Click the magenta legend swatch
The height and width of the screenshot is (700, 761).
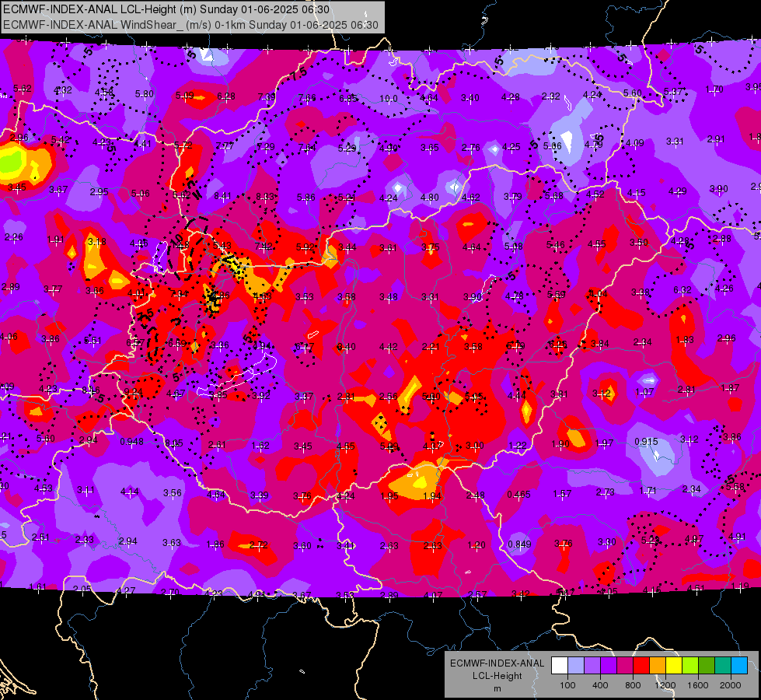(625, 665)
